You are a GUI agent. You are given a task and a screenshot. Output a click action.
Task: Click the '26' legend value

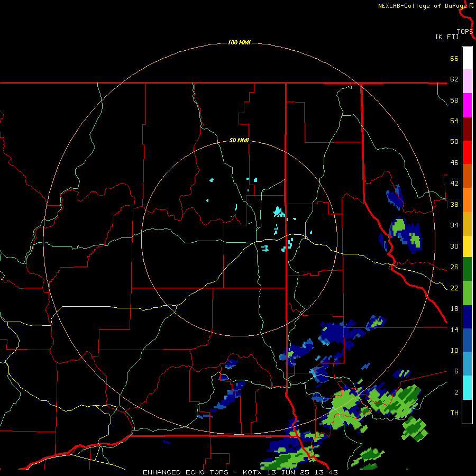[454, 267]
